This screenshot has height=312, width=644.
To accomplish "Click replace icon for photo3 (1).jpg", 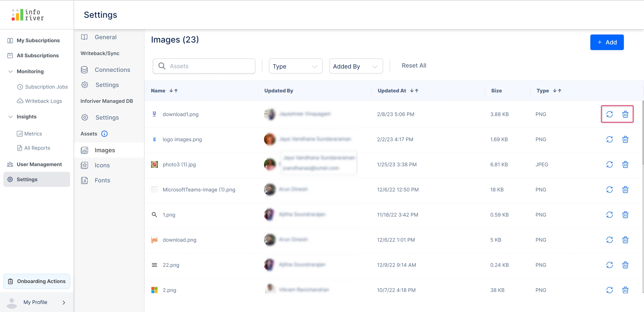I will coord(609,165).
